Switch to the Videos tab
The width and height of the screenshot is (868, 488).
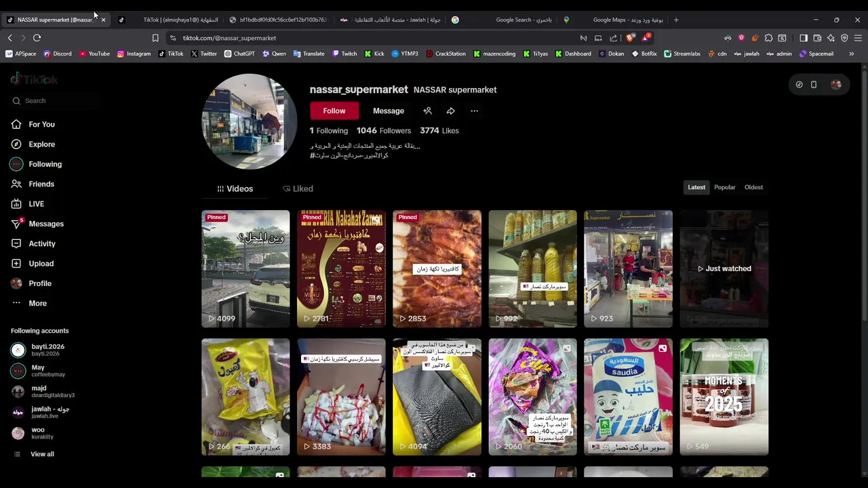coord(235,188)
